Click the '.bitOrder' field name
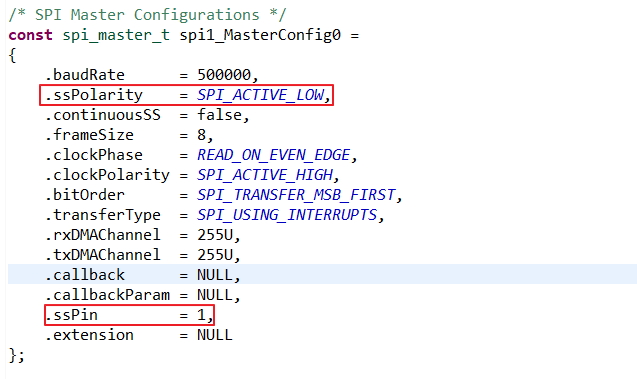Screen dimensions: 637x379 pos(85,195)
